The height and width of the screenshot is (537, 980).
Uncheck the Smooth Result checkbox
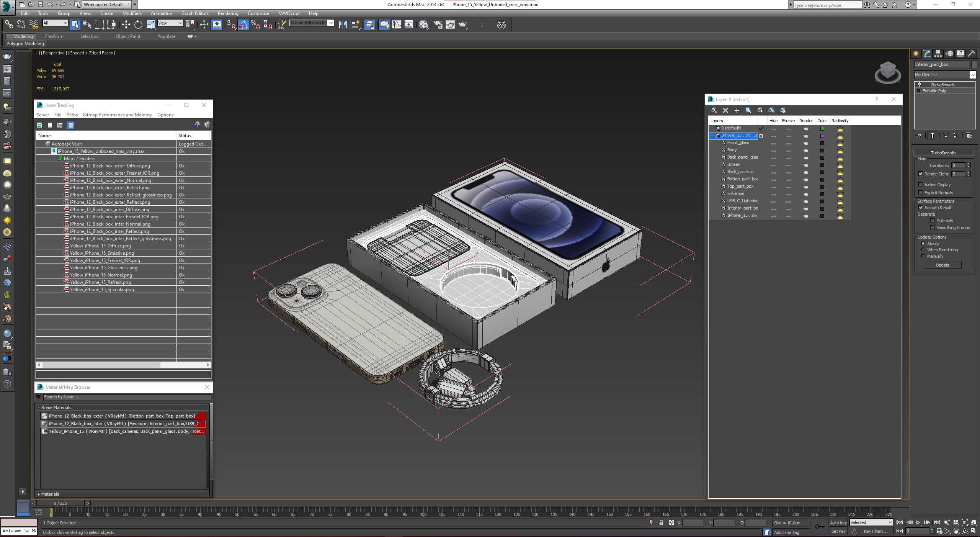coord(921,208)
